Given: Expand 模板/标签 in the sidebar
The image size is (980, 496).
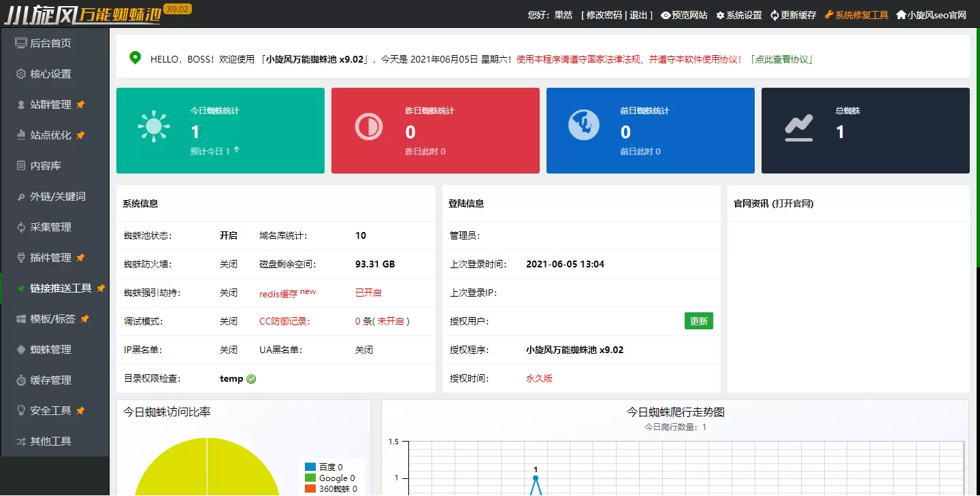Looking at the screenshot, I should [x=54, y=318].
